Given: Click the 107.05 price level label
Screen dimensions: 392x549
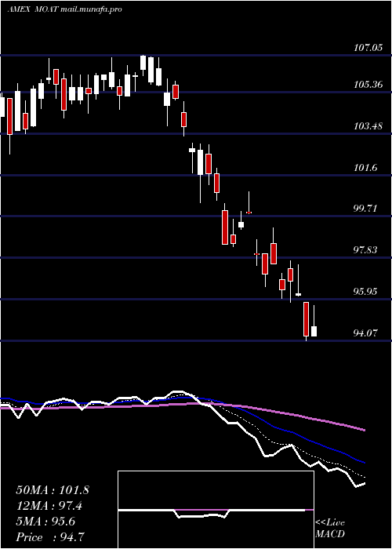Looking at the screenshot, I should 368,48.
